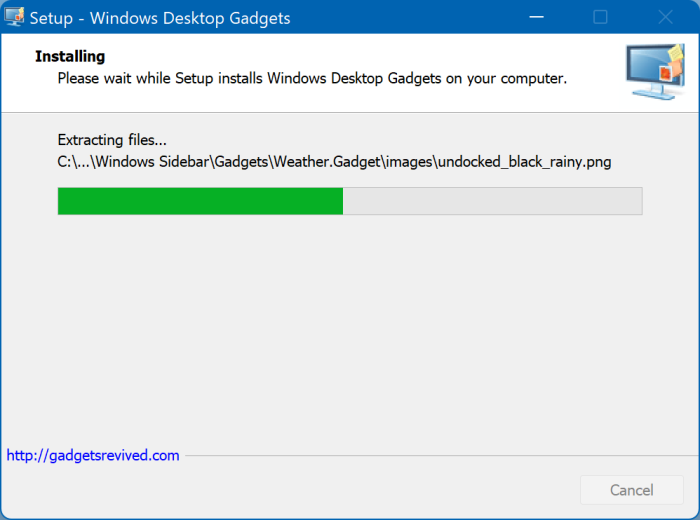Click the Cancel button
Viewport: 700px width, 520px height.
[x=631, y=490]
